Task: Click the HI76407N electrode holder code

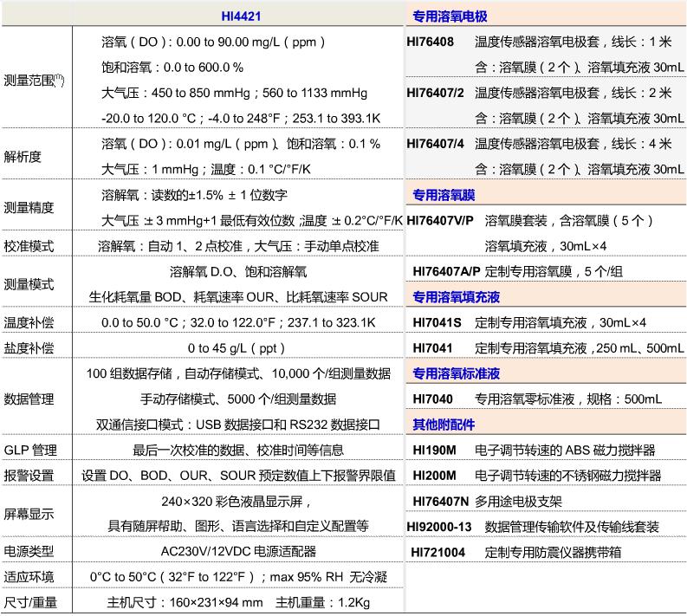Action: click(x=441, y=502)
